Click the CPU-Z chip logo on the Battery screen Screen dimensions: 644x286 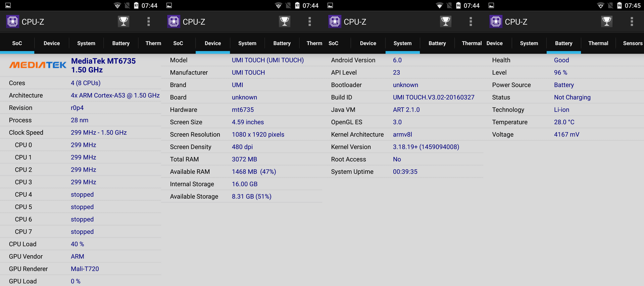pyautogui.click(x=496, y=22)
